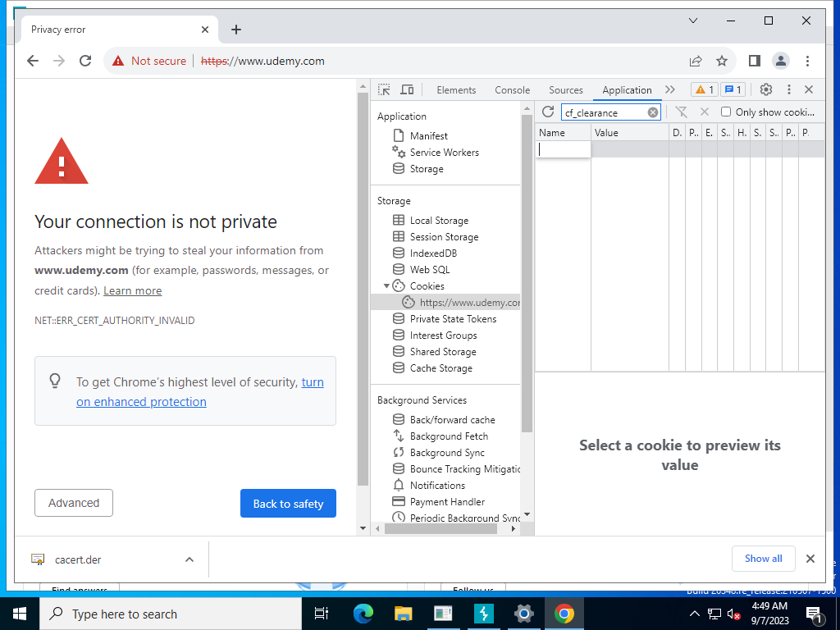The width and height of the screenshot is (840, 630).
Task: Click the DevTools inspect element icon
Action: coord(384,89)
